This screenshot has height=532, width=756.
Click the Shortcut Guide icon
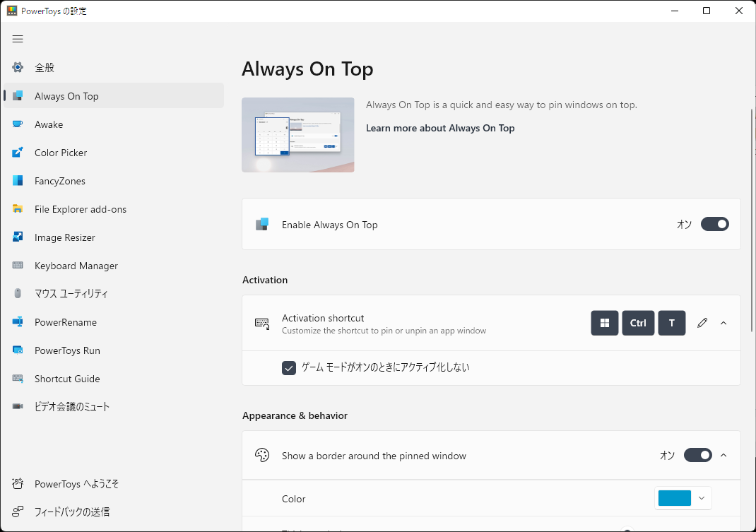18,379
